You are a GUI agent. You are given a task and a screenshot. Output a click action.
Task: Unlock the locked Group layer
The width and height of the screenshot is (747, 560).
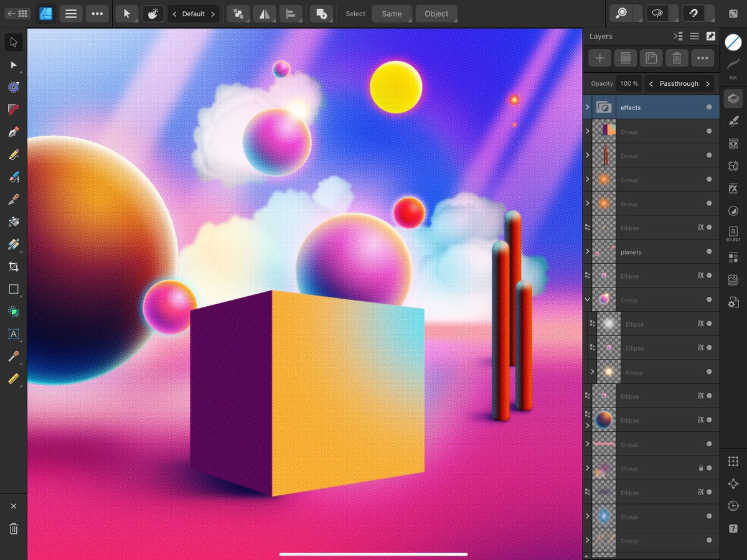click(x=700, y=469)
